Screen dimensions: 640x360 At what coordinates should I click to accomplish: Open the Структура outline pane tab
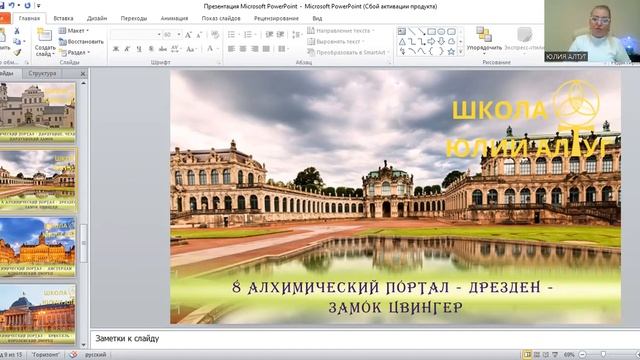coord(42,73)
